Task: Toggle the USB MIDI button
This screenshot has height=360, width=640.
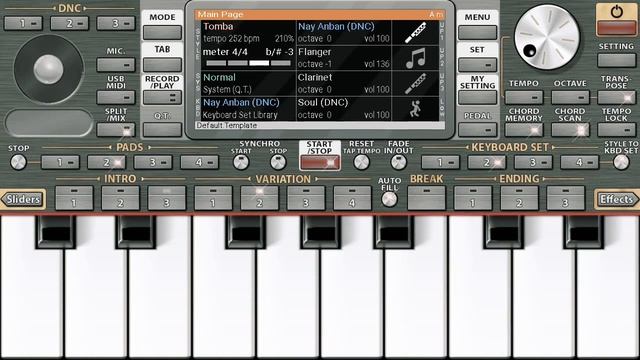Action: point(116,97)
